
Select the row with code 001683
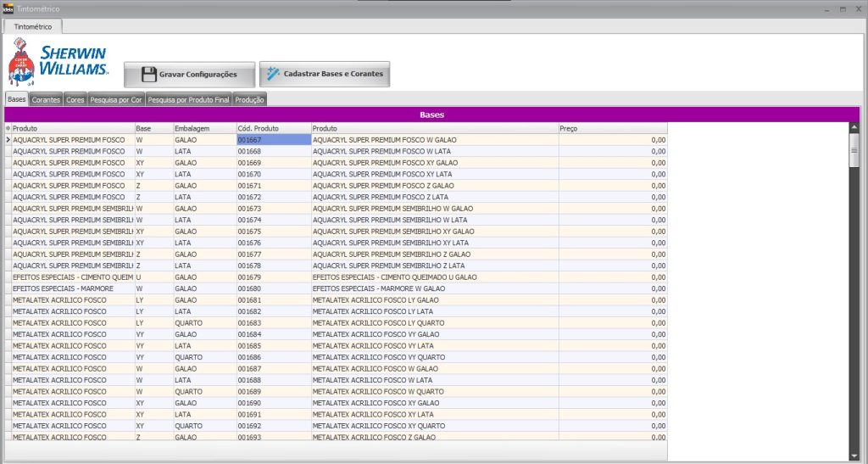249,323
